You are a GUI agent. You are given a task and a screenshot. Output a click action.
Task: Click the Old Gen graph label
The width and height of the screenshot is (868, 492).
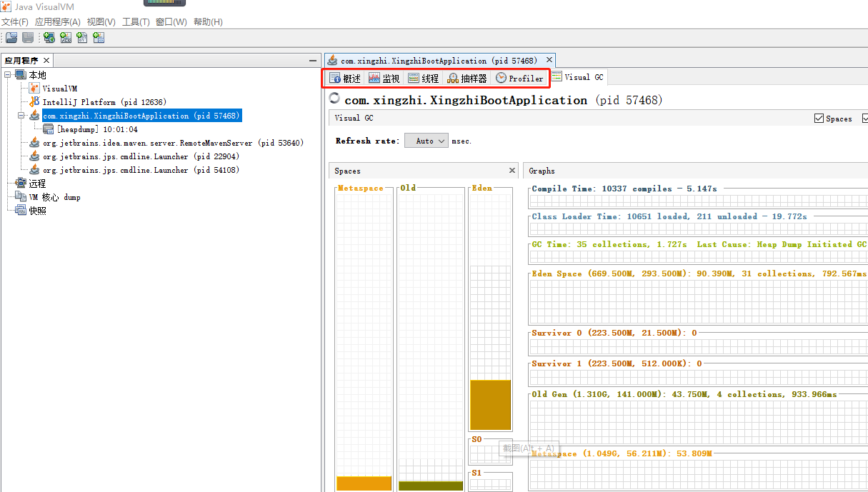tap(684, 394)
